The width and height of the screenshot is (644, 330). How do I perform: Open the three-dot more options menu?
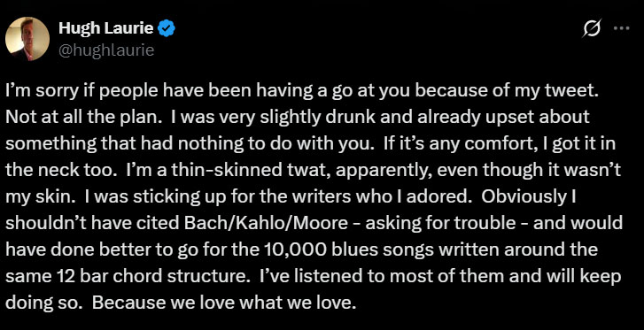pos(621,28)
